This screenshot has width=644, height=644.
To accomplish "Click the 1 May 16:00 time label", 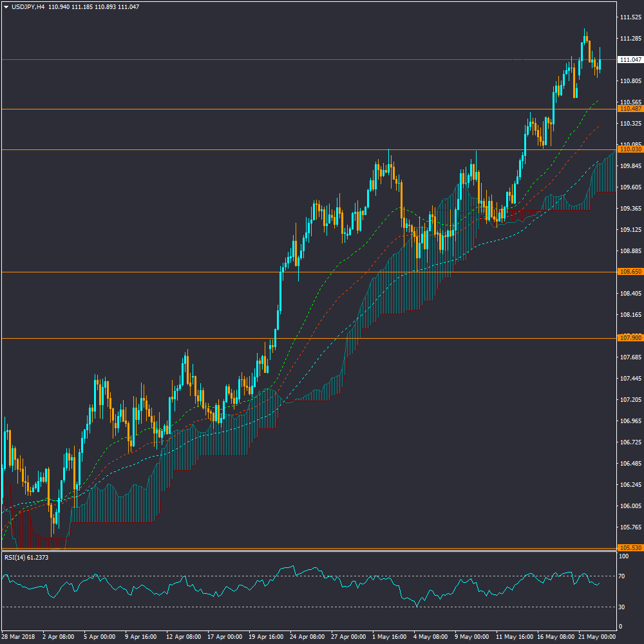I will tap(388, 636).
